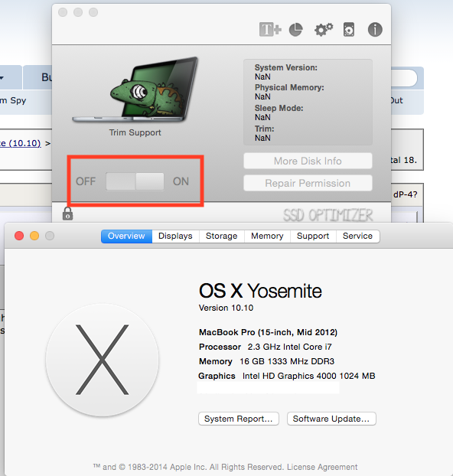453x476 pixels.
Task: Click the OS X Yosemite logo
Action: point(102,360)
